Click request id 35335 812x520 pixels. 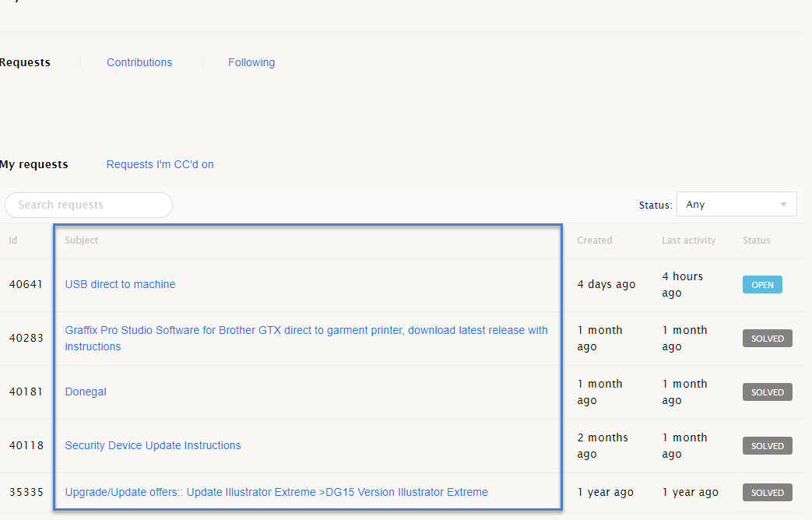[26, 492]
